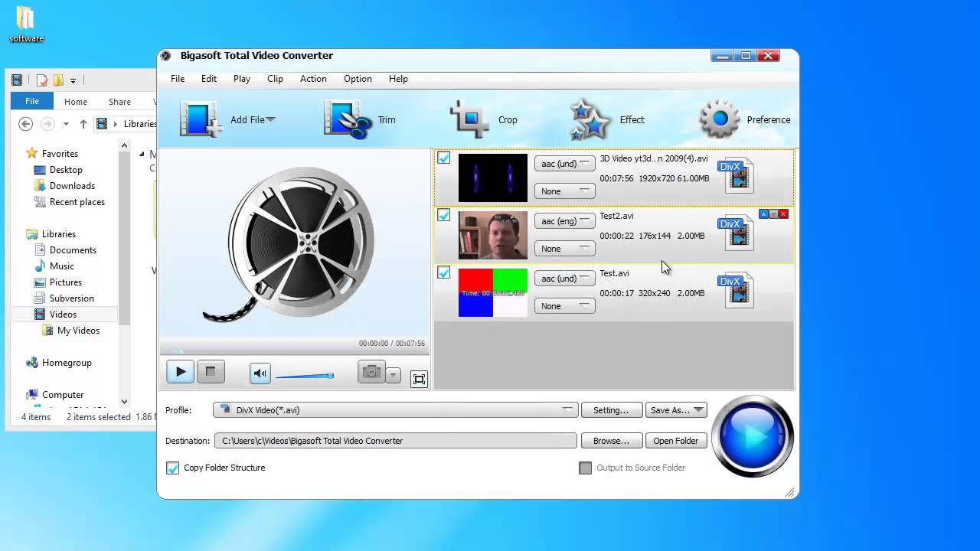Click the preview seek progress bar
Viewport: 980px width, 551px height.
pos(294,352)
